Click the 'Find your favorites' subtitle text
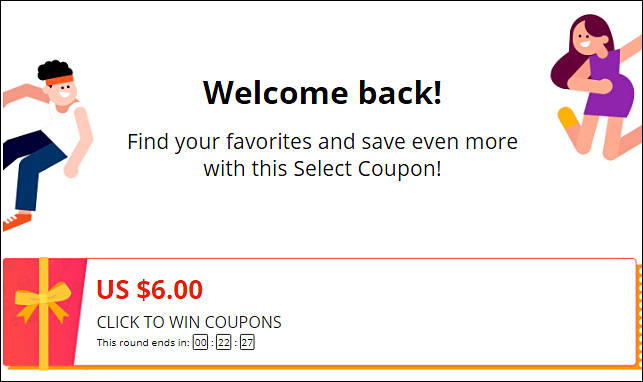643x382 pixels. [322, 142]
